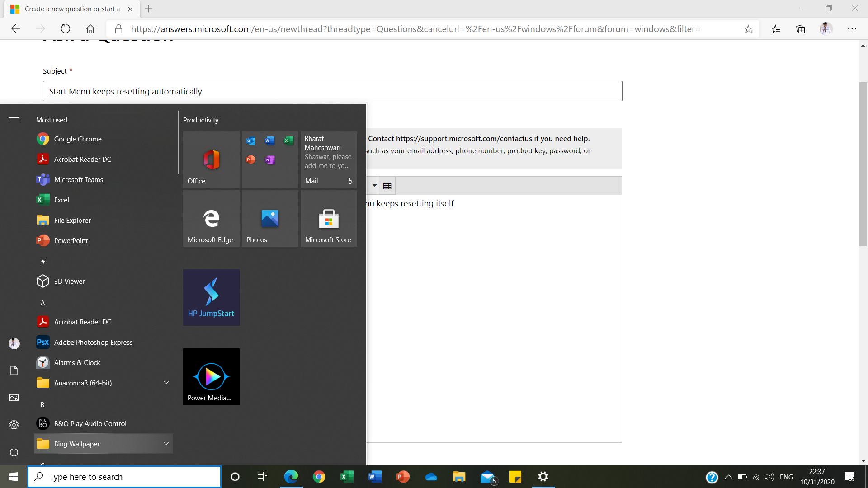Open Acrobat Reader DC in Most used
This screenshot has height=488, width=868.
tap(103, 159)
